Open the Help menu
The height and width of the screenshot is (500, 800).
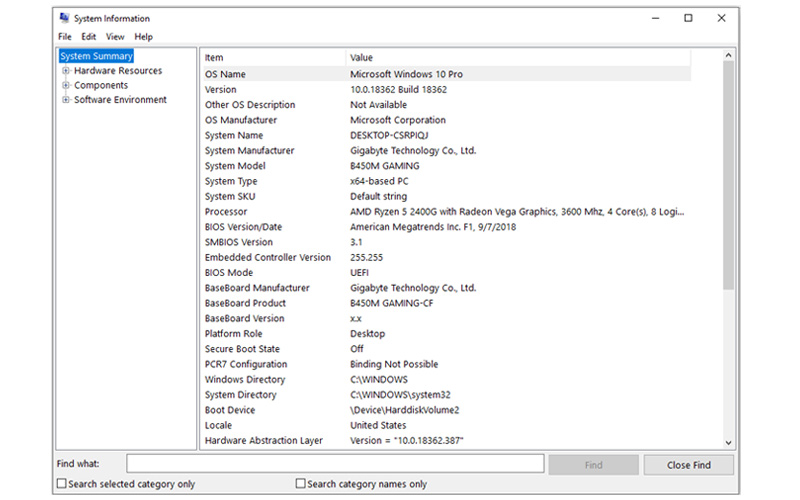pos(143,37)
